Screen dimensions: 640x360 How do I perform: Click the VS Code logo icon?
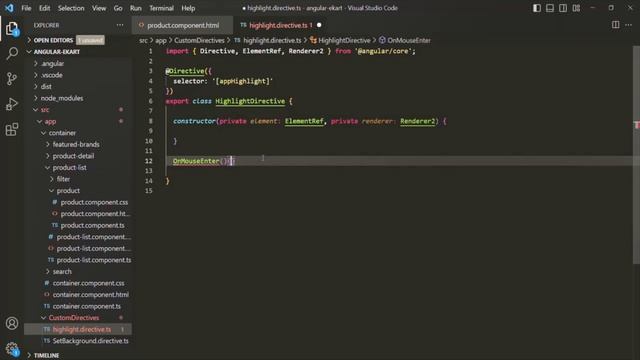point(9,8)
